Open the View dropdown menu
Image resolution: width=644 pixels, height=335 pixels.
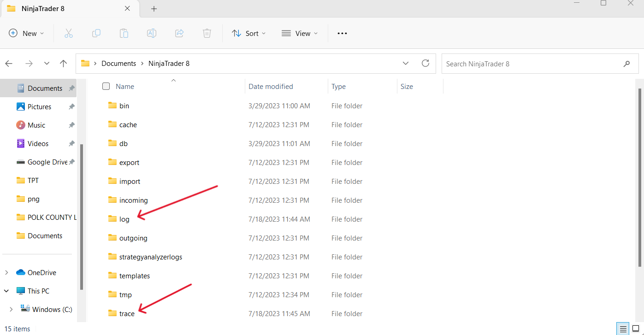tap(300, 33)
